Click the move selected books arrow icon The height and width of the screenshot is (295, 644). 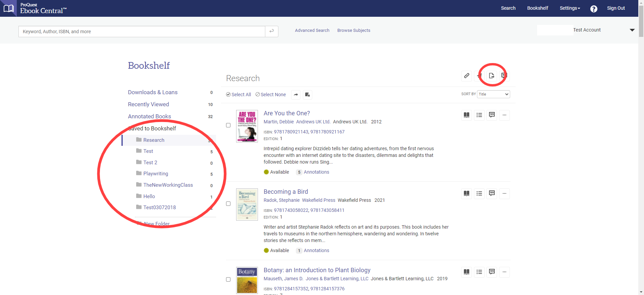click(x=296, y=95)
